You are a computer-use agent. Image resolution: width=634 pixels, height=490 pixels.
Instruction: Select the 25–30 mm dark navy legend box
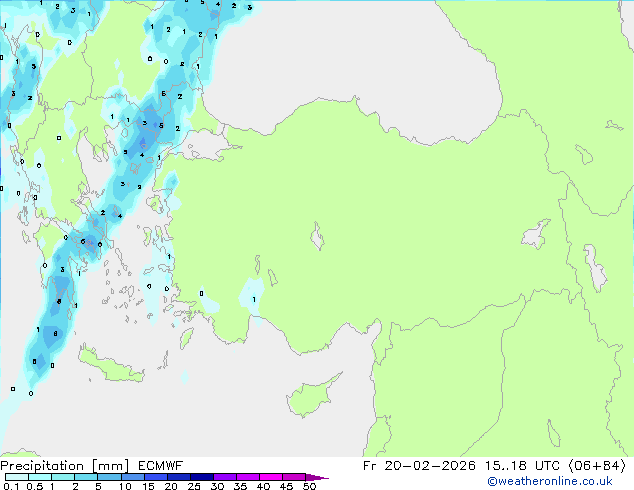pyautogui.click(x=202, y=477)
